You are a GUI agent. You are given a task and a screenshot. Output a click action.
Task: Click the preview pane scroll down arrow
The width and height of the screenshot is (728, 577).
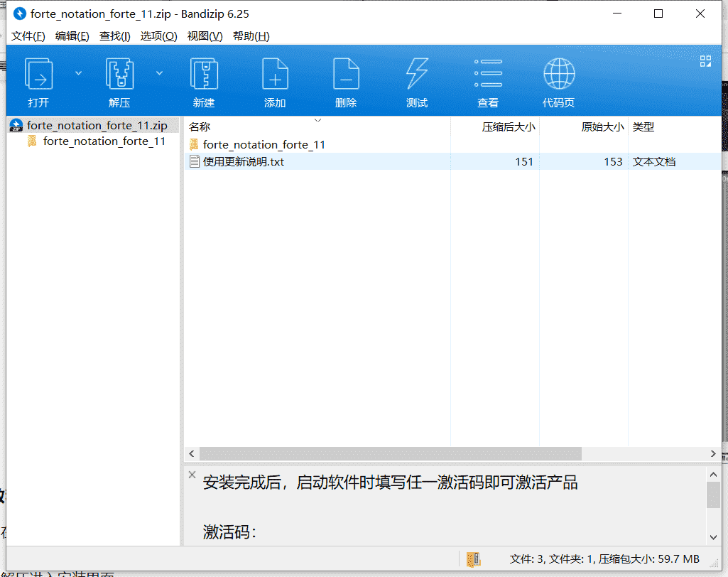click(713, 537)
